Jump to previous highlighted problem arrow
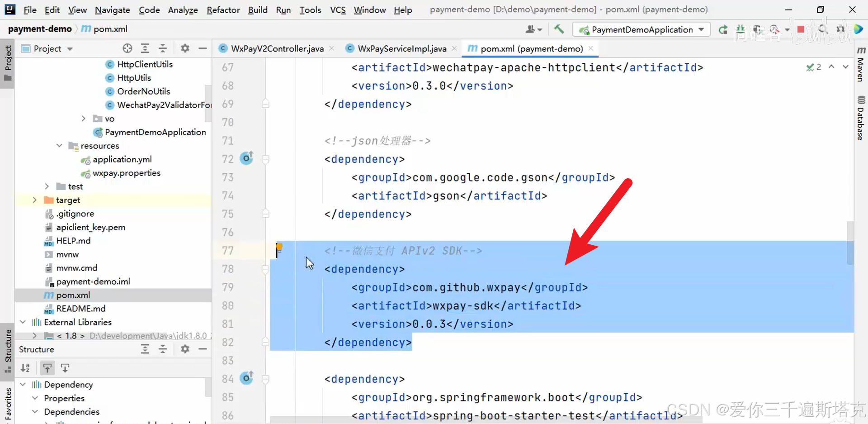Image resolution: width=868 pixels, height=424 pixels. coord(831,67)
